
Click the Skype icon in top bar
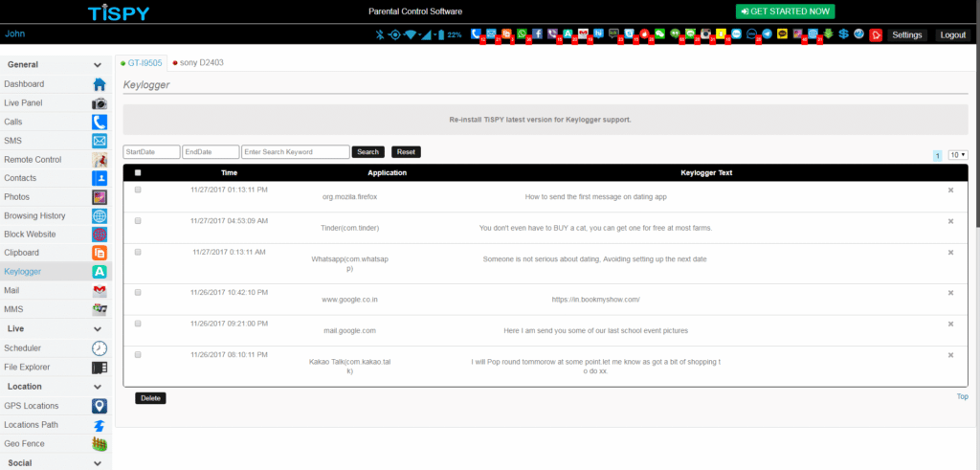[x=629, y=34]
